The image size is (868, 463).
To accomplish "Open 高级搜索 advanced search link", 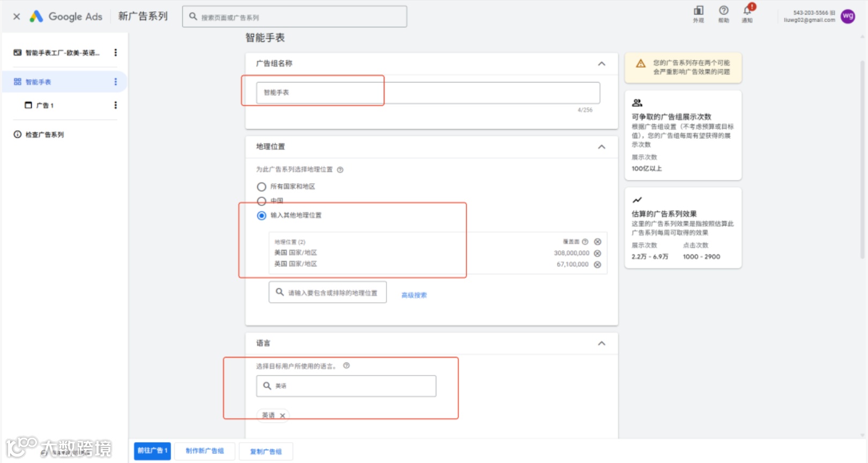I will [414, 295].
